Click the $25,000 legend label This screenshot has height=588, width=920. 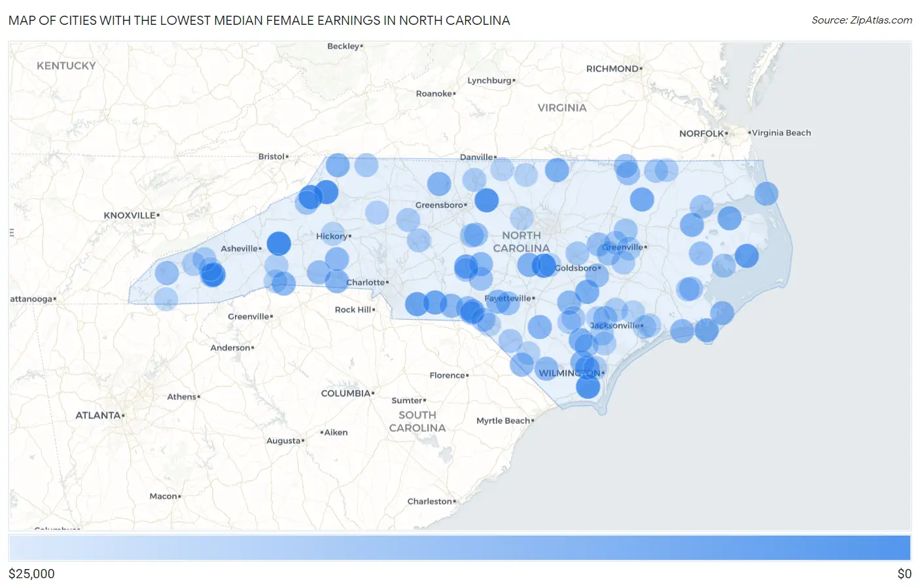(x=31, y=574)
